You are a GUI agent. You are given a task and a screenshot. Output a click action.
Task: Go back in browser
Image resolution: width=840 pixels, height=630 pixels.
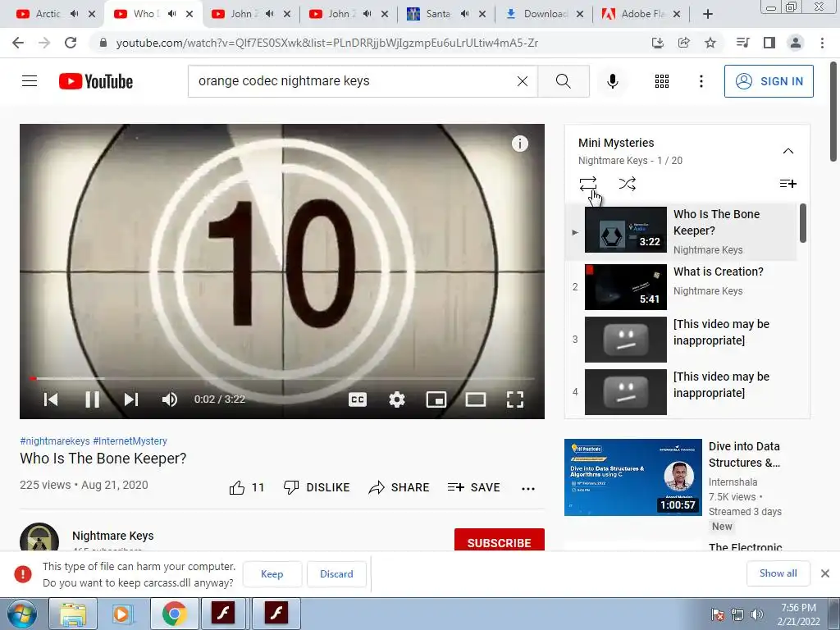tap(18, 43)
